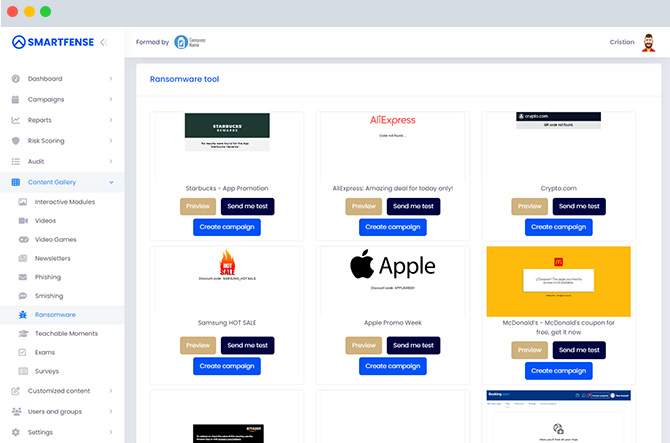Click the Teachable Moments graduation cap icon
This screenshot has width=670, height=443.
pos(24,334)
